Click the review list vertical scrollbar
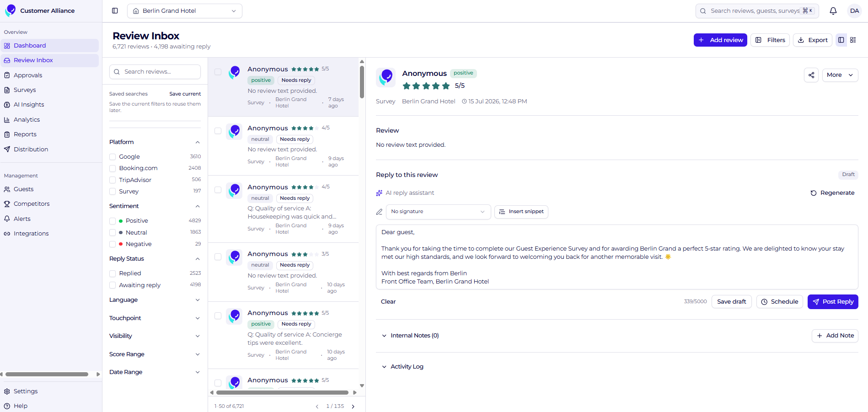 pyautogui.click(x=362, y=82)
